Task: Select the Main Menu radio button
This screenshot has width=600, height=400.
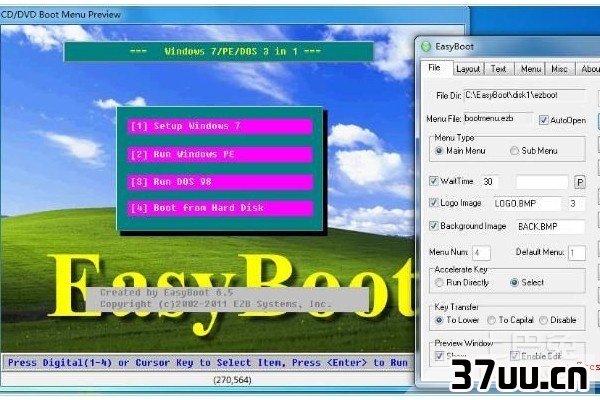Action: point(439,151)
